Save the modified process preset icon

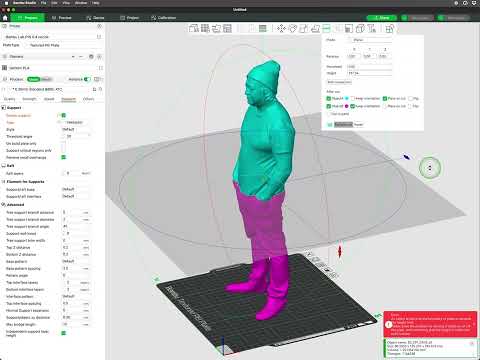pyautogui.click(x=94, y=89)
